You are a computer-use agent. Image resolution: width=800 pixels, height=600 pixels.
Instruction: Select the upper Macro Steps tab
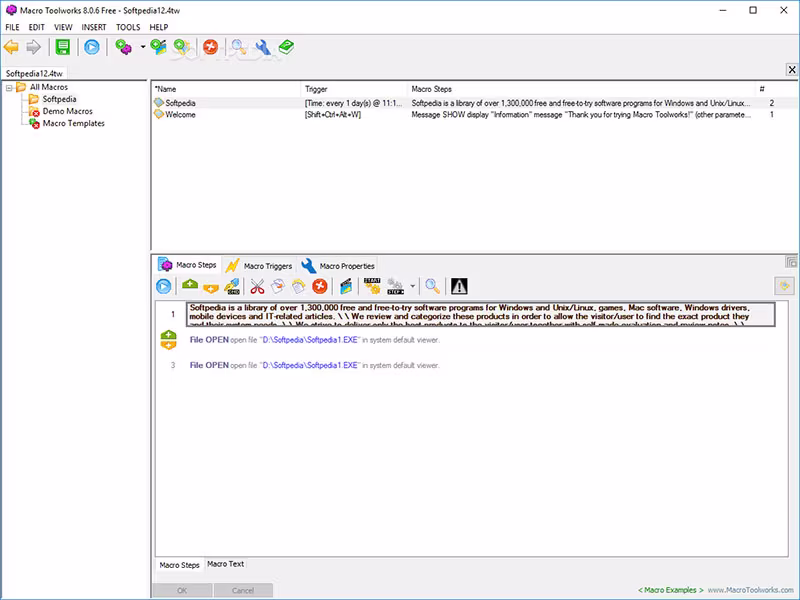click(188, 265)
